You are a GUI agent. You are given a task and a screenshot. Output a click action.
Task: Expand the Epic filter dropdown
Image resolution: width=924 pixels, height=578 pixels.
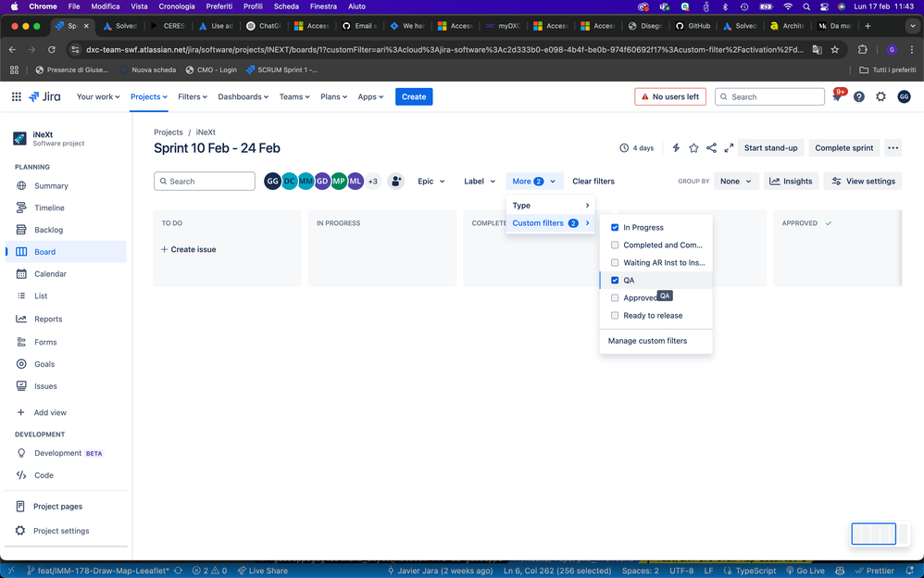[431, 182]
